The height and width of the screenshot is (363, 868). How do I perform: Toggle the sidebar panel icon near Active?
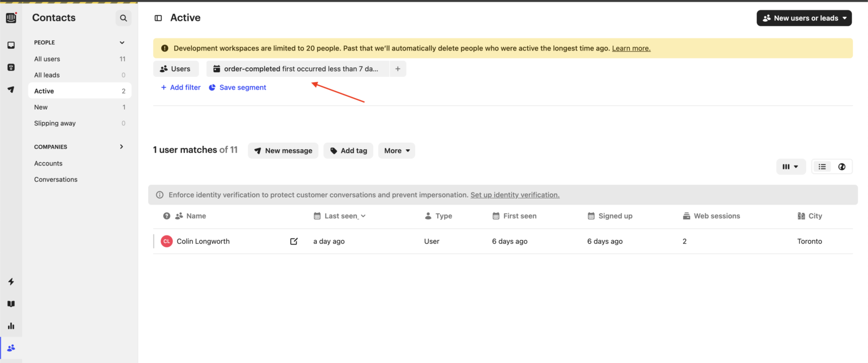click(x=158, y=18)
